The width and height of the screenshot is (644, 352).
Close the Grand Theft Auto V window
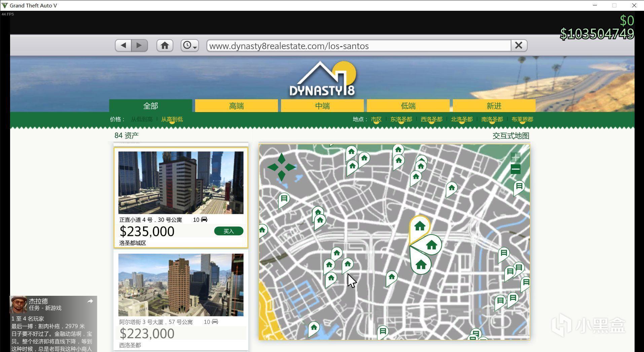pos(634,5)
